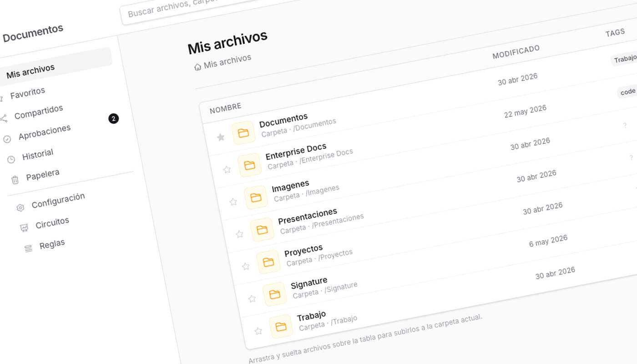The width and height of the screenshot is (637, 364).
Task: Click the Carpeta · /Enterprise Docs path text
Action: [310, 159]
